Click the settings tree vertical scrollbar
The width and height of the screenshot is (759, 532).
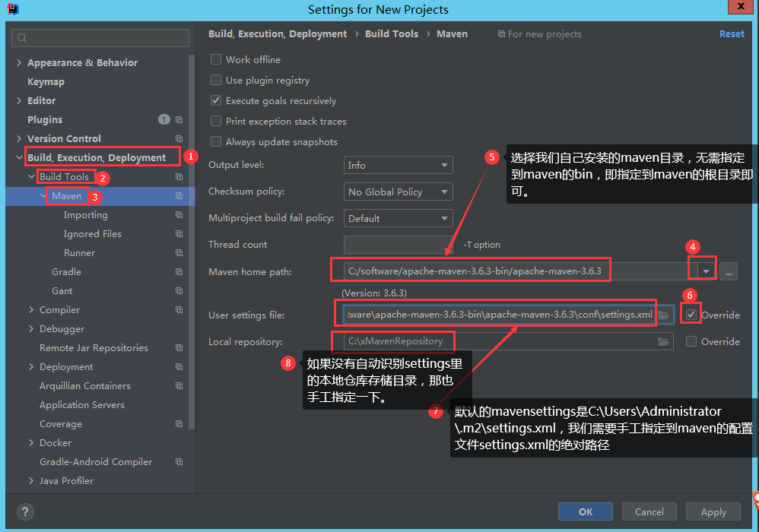pos(192,242)
